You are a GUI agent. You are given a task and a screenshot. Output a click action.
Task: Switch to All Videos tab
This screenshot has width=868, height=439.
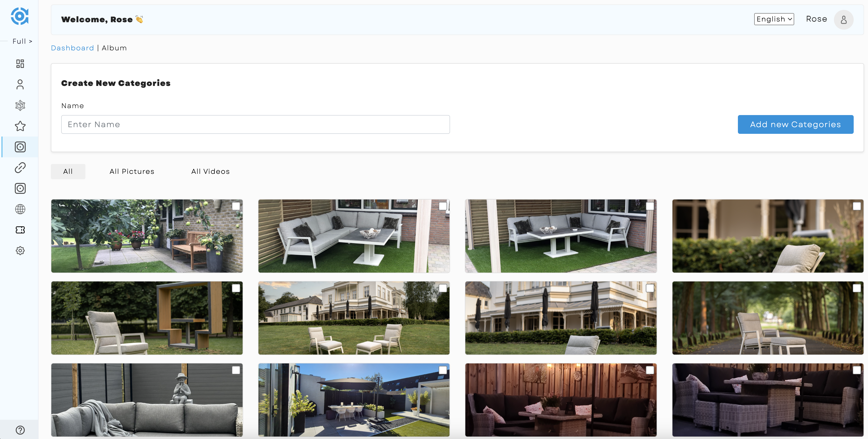pyautogui.click(x=210, y=171)
